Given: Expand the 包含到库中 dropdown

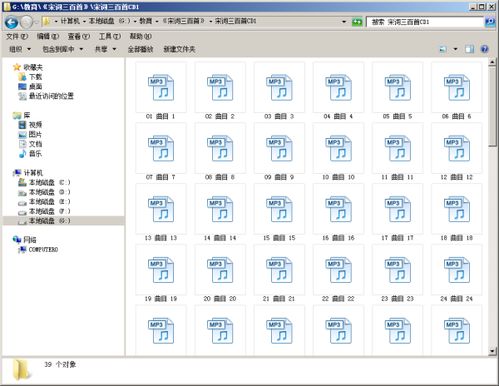Looking at the screenshot, I should pyautogui.click(x=62, y=49).
